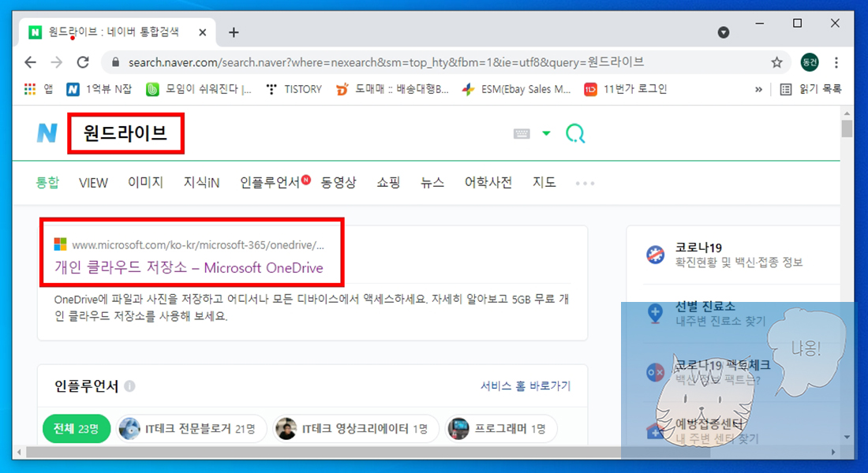Expand the search autocomplete dropdown arrow
The image size is (868, 473).
pos(546,133)
